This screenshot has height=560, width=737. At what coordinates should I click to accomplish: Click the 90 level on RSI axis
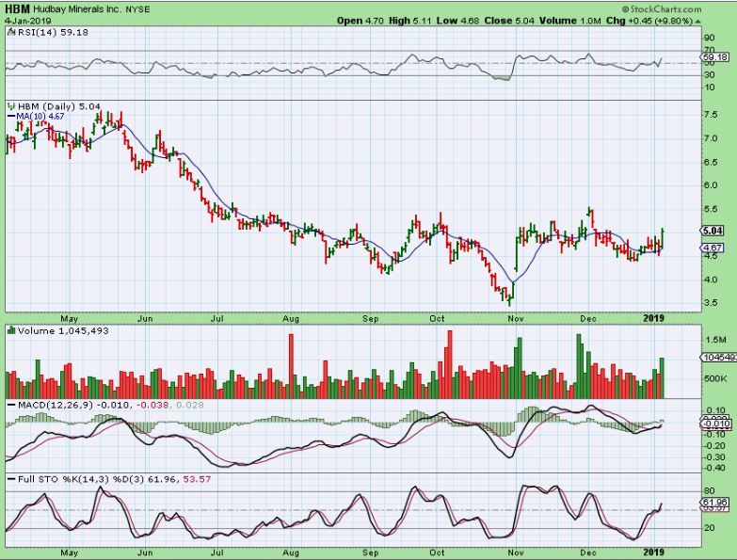tap(710, 38)
